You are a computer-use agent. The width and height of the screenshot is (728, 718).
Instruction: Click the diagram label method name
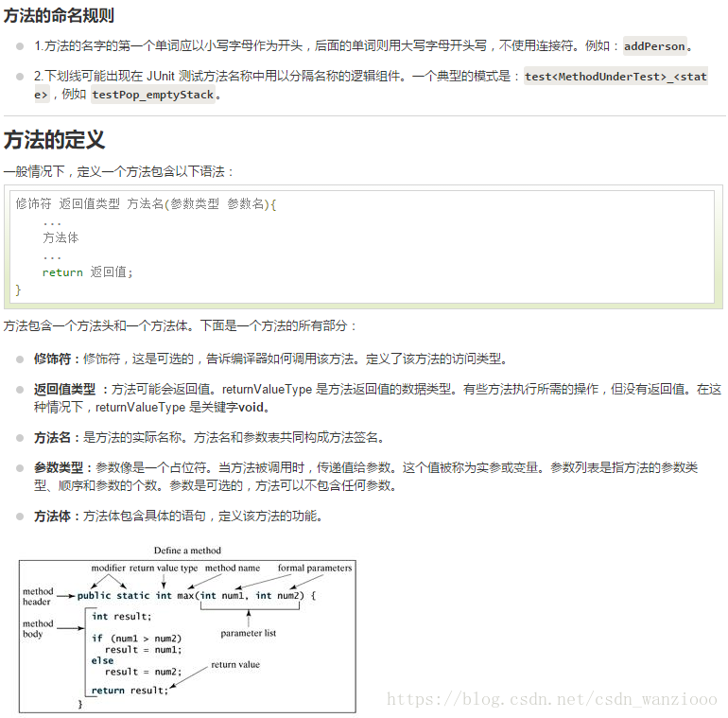pos(233,568)
